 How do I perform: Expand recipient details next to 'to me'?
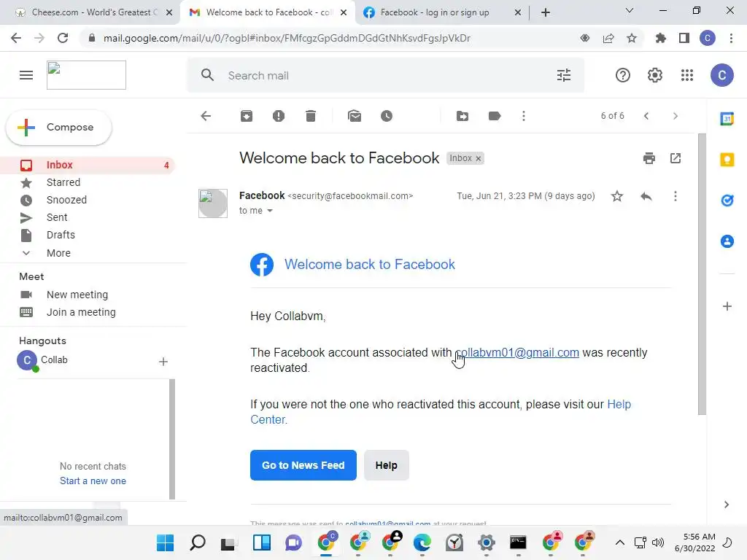pos(270,211)
